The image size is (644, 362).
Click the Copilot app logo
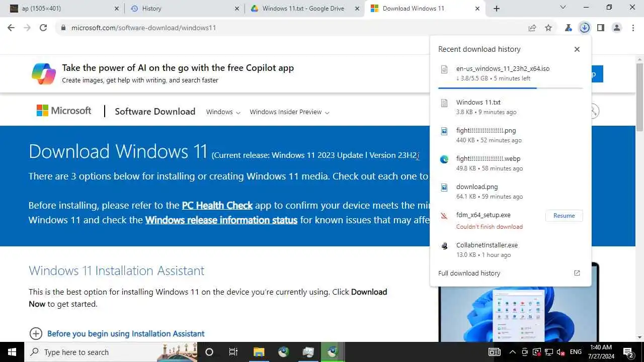pos(44,73)
